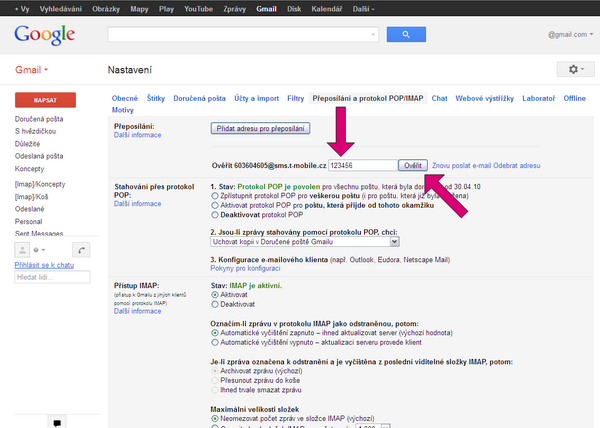Viewport: 600px width, 428px height.
Task: Open 'Pokyny pro konfiguraci' link
Action: (245, 269)
